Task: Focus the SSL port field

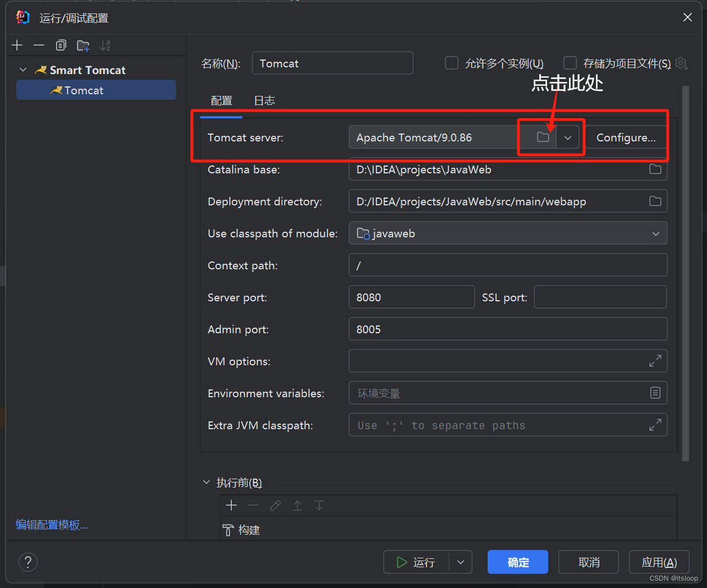Action: pyautogui.click(x=600, y=297)
